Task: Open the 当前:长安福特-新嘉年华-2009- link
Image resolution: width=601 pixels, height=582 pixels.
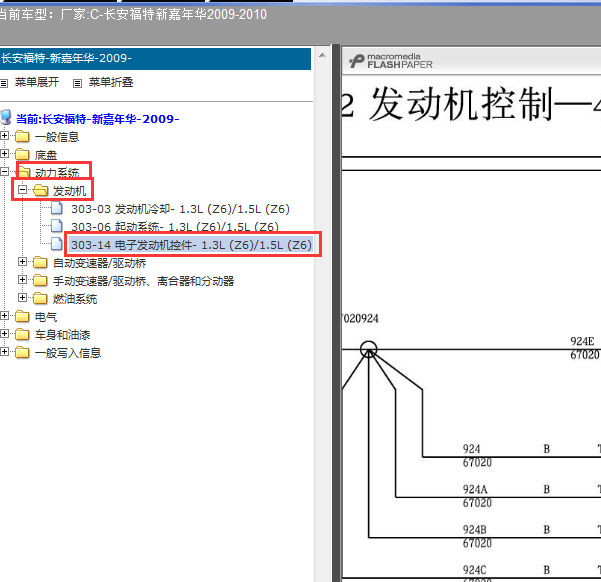Action: 98,119
